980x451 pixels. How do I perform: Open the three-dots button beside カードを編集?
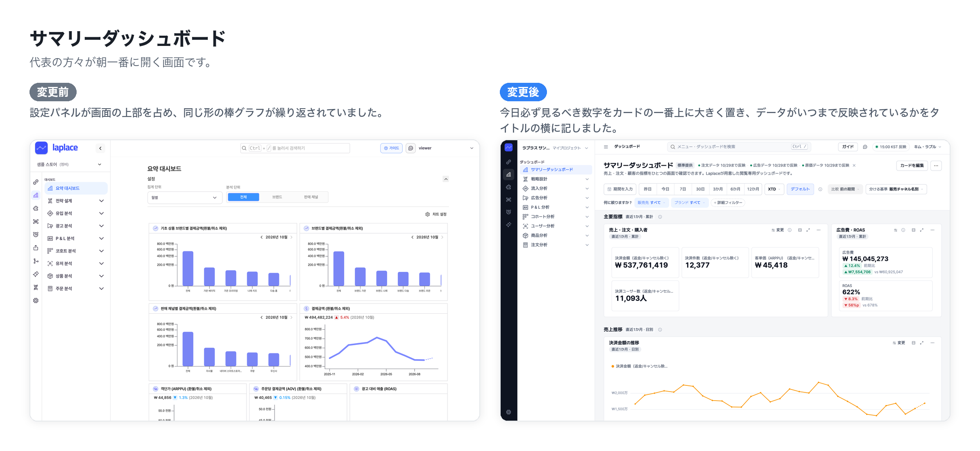[936, 166]
